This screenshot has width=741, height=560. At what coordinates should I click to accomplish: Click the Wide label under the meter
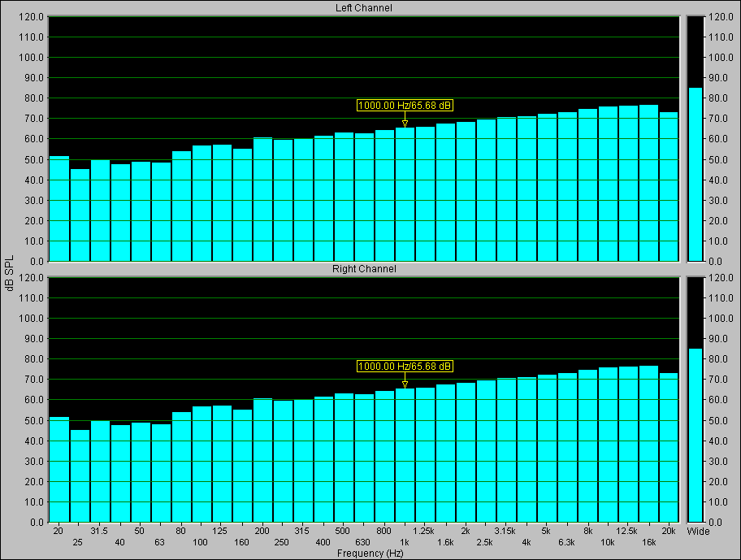coord(698,532)
